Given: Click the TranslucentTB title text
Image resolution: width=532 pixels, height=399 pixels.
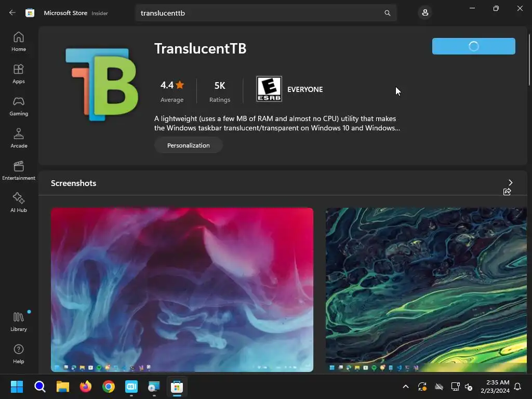Looking at the screenshot, I should click(x=200, y=48).
